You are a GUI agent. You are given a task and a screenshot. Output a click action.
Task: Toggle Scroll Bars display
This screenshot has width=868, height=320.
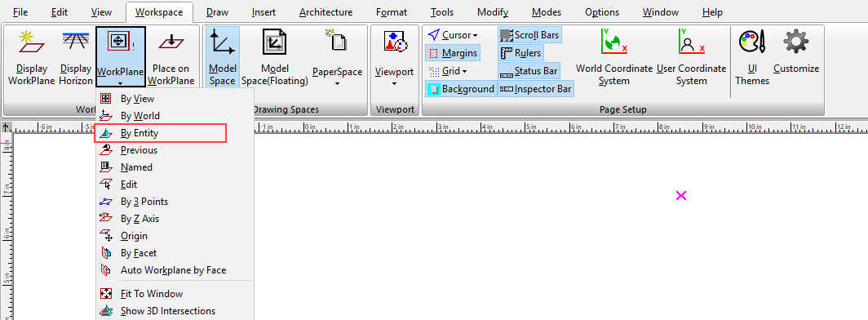(x=529, y=35)
